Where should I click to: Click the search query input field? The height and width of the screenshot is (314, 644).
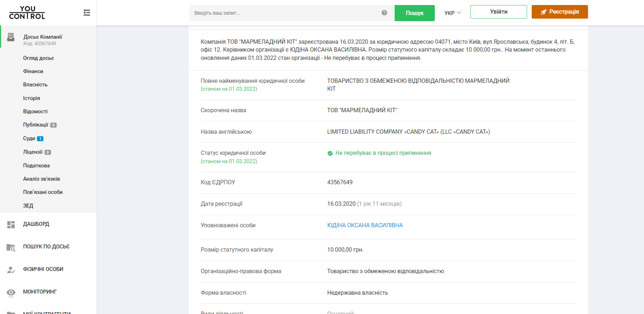pos(286,13)
